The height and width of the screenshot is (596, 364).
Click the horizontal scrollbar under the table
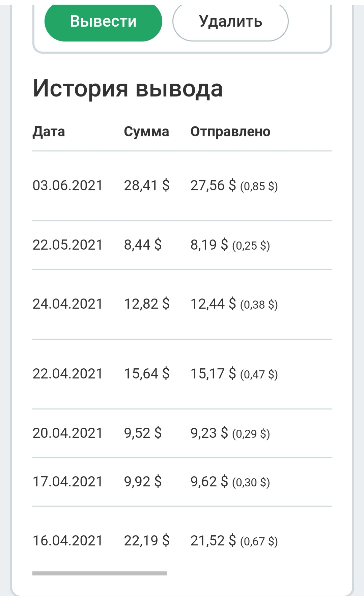click(x=100, y=573)
